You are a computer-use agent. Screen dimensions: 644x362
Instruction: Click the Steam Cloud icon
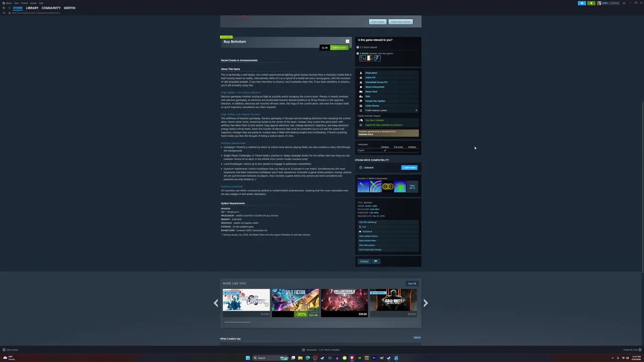tap(361, 92)
